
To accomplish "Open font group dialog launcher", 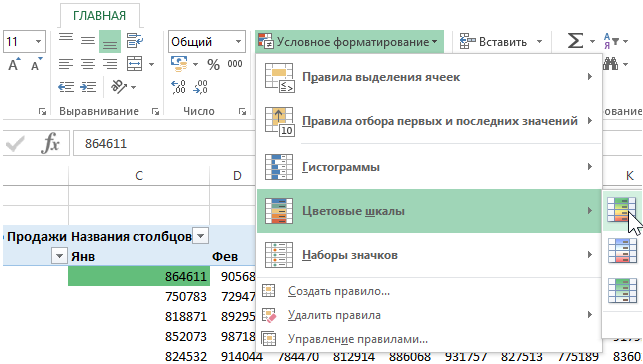I will [42, 111].
